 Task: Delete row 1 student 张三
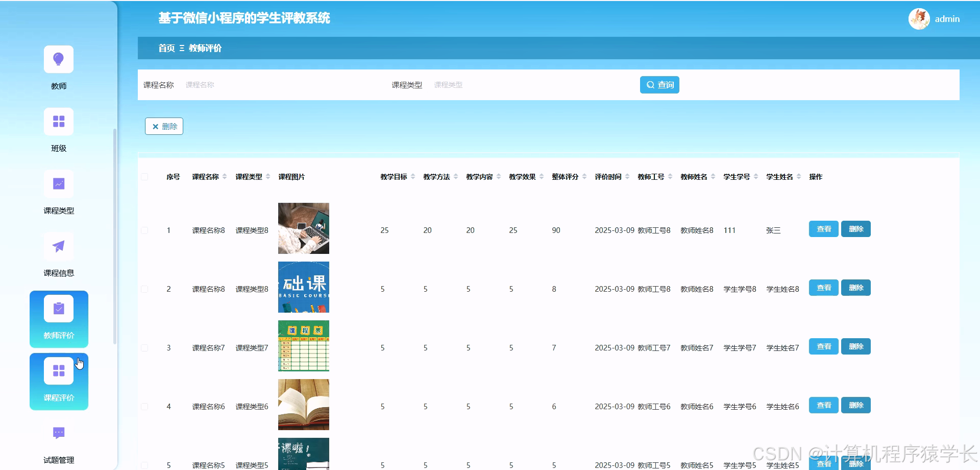click(856, 229)
